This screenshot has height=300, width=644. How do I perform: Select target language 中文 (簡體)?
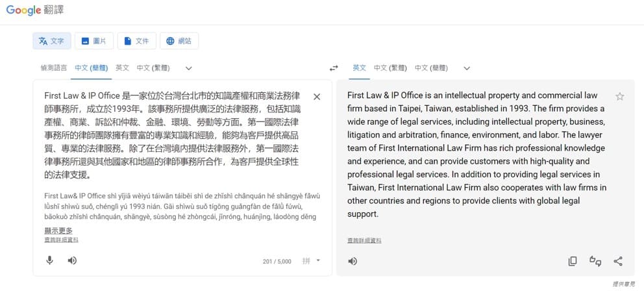pyautogui.click(x=431, y=68)
